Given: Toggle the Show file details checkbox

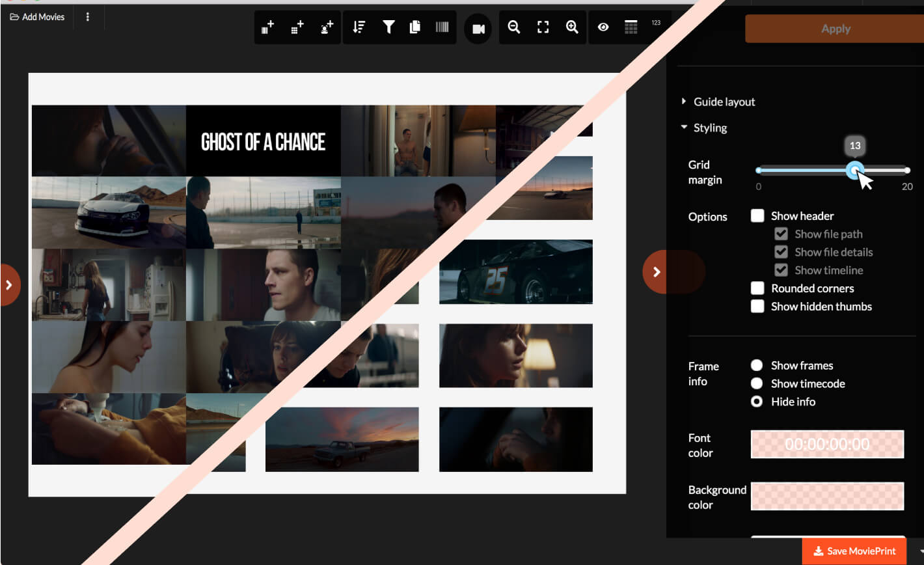Looking at the screenshot, I should [781, 252].
